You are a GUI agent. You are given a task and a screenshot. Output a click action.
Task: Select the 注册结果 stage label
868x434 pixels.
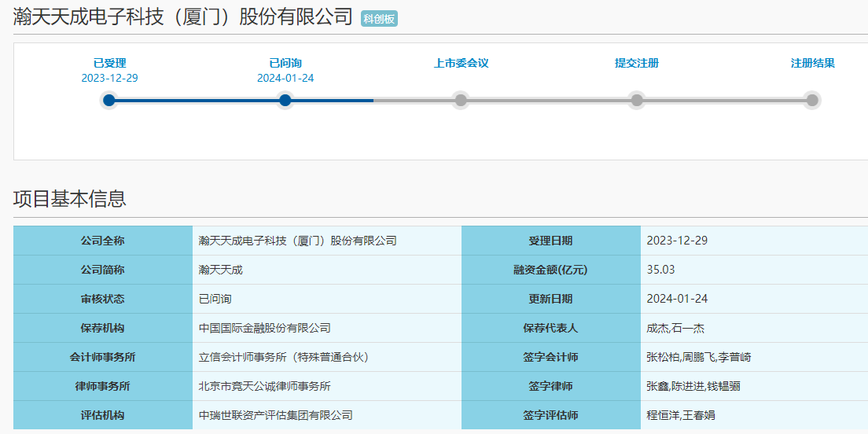[813, 63]
